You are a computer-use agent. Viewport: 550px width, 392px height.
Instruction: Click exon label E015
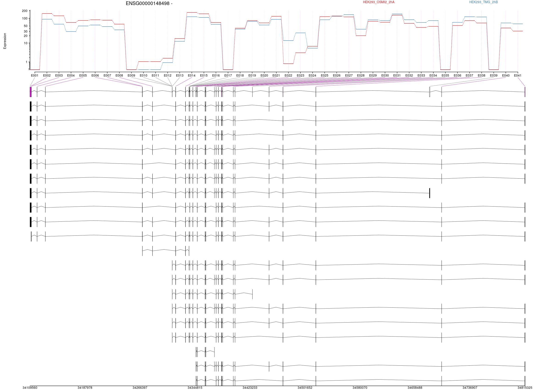tap(204, 76)
